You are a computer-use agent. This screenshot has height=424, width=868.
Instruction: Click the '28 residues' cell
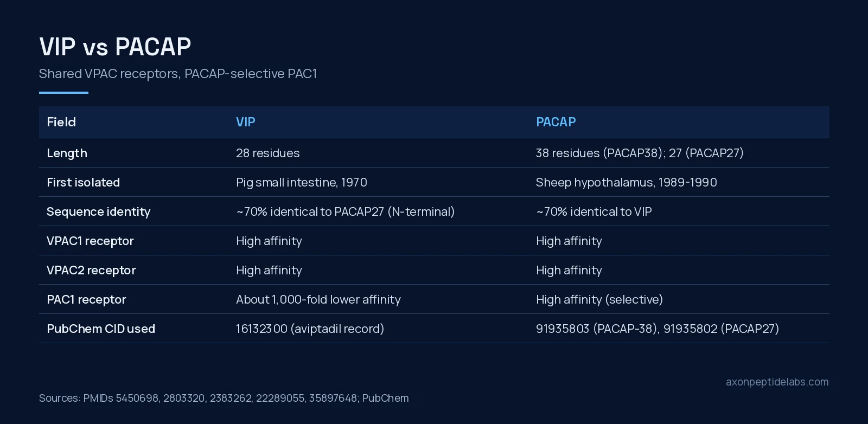pyautogui.click(x=267, y=153)
